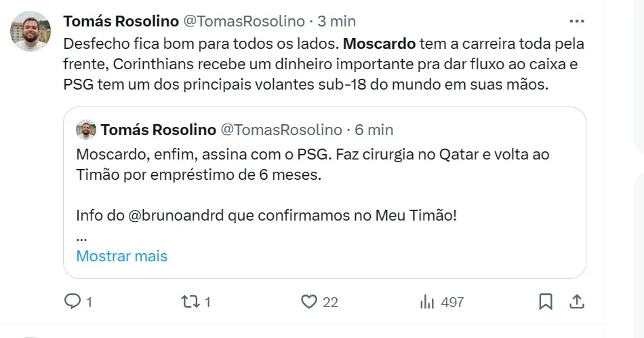Click the @TomasRosolino handle inside the quoted tweet

click(x=281, y=130)
